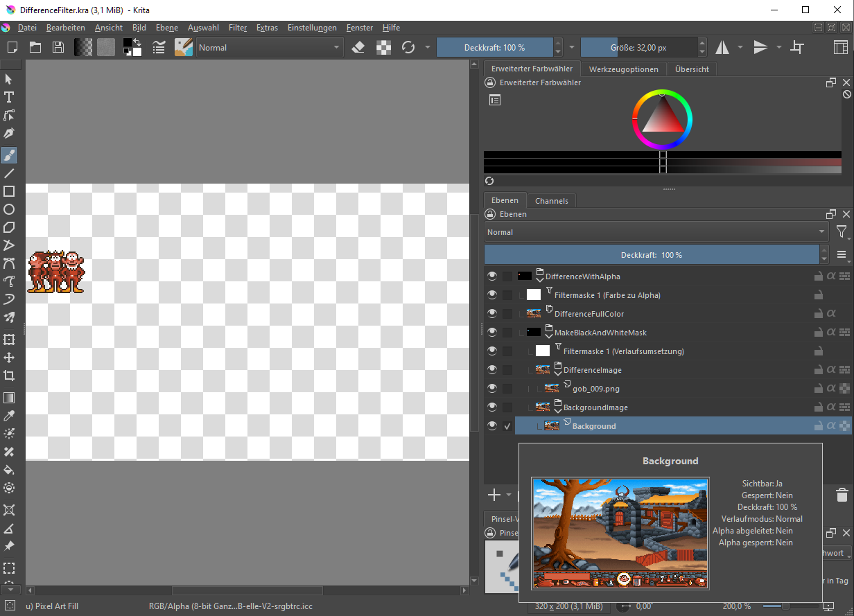This screenshot has width=854, height=616.
Task: Select the Color Sampler eyedropper tool
Action: click(x=9, y=416)
